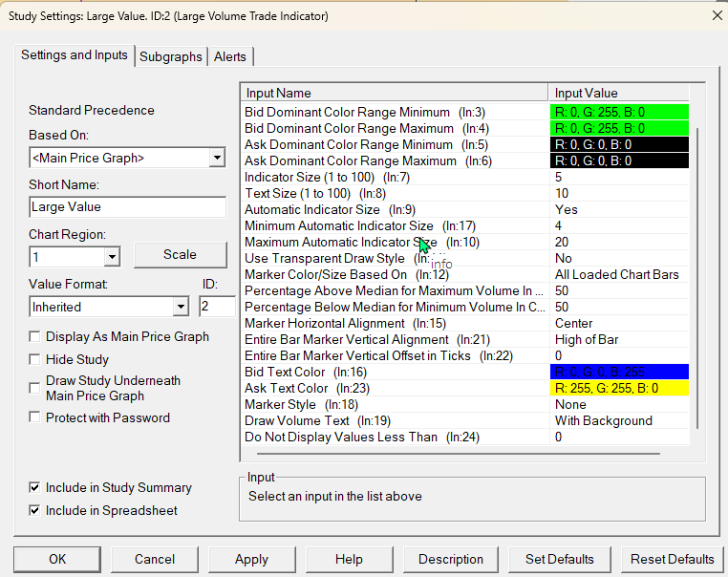728x577 pixels.
Task: Open the Value Format dropdown
Action: (x=181, y=307)
